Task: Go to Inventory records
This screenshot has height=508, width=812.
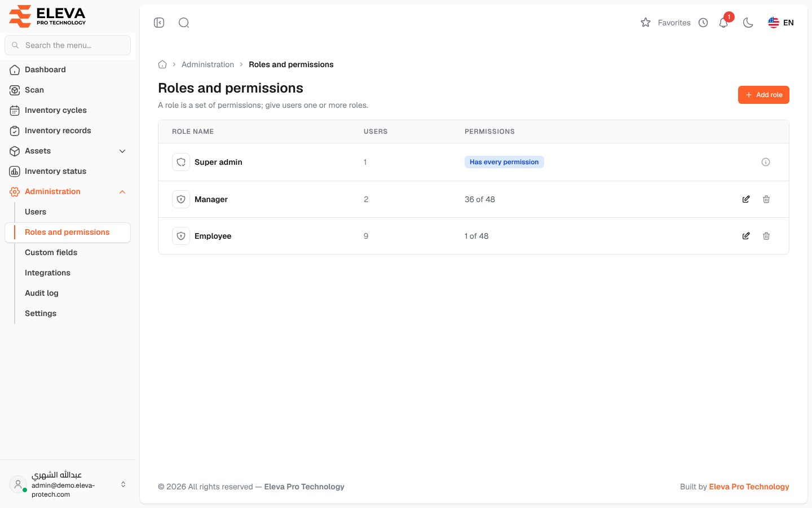Action: 68,130
